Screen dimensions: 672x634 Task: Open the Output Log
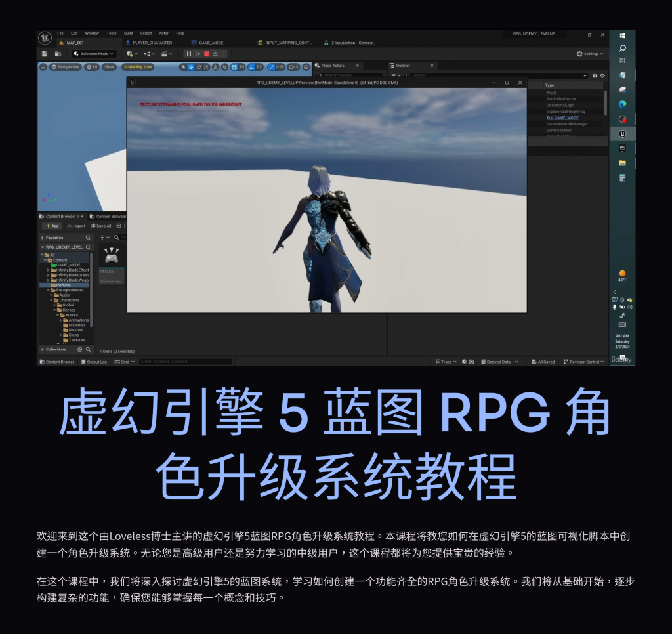click(94, 362)
